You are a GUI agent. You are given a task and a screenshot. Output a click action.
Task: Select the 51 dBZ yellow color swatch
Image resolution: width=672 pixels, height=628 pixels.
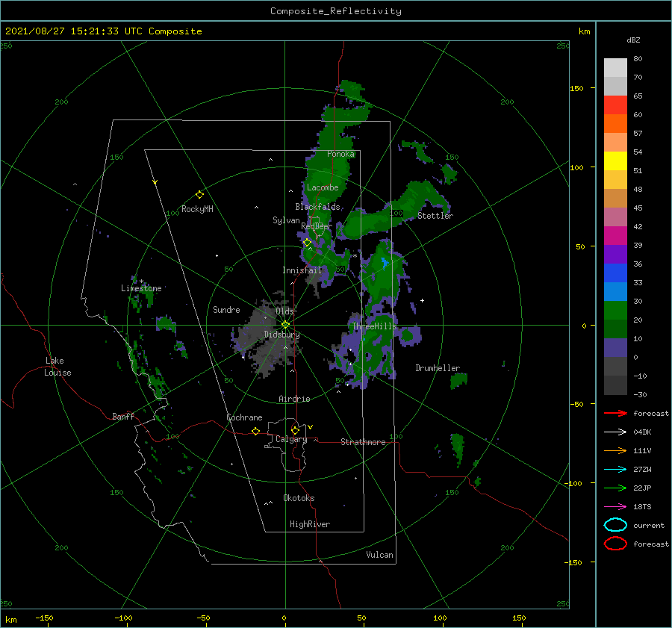615,161
